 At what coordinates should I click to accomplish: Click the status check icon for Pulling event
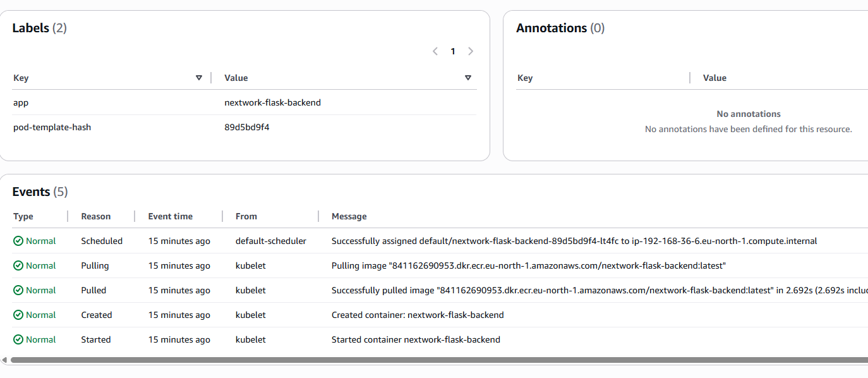tap(18, 265)
